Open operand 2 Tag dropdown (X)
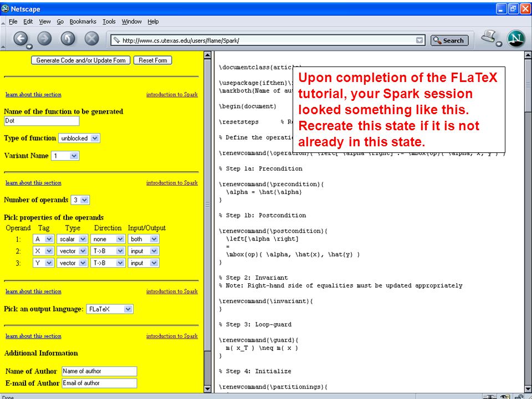The width and height of the screenshot is (532, 399). (43, 251)
